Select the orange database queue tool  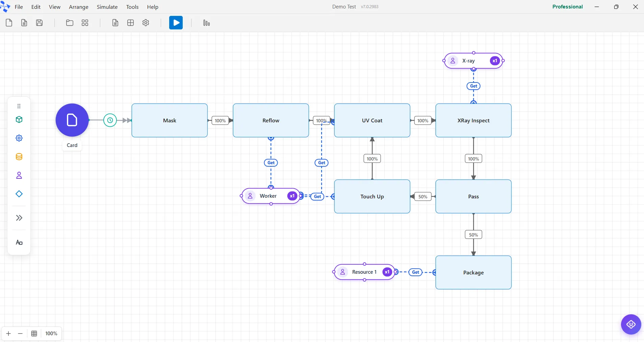19,157
